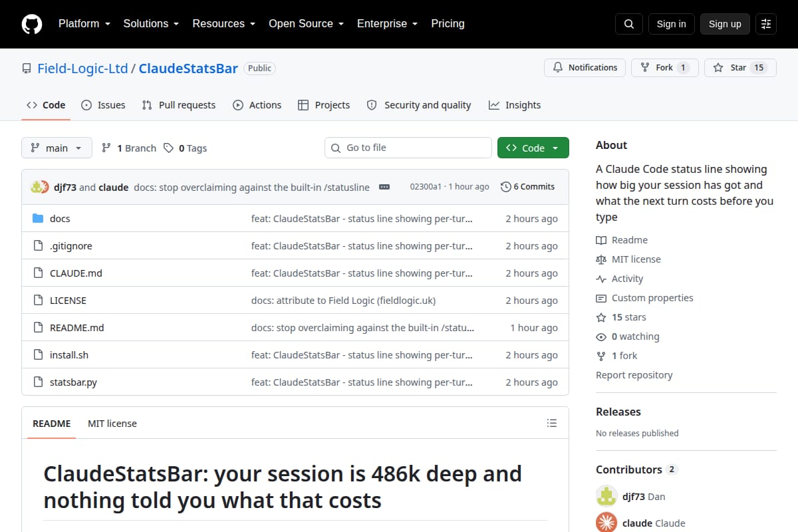Image resolution: width=798 pixels, height=532 pixels.
Task: Open the README outline list icon
Action: click(551, 423)
